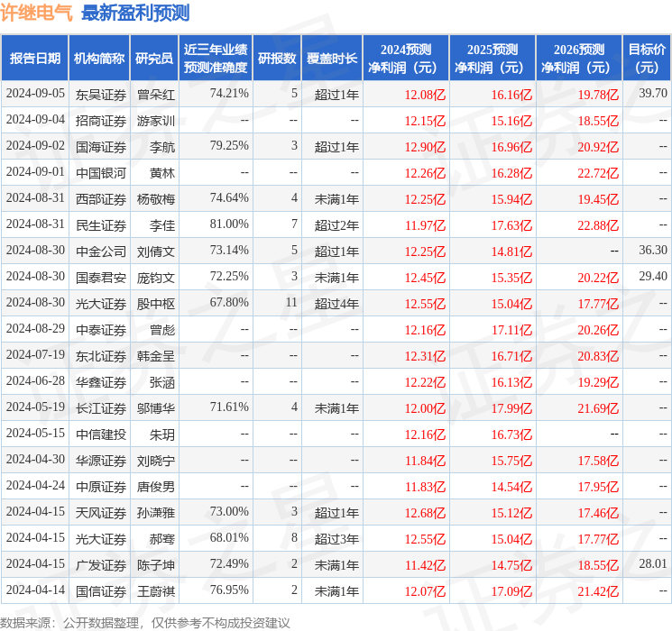The height and width of the screenshot is (631, 672).
Task: Click the 最新盈利预测 heading
Action: pos(135,13)
